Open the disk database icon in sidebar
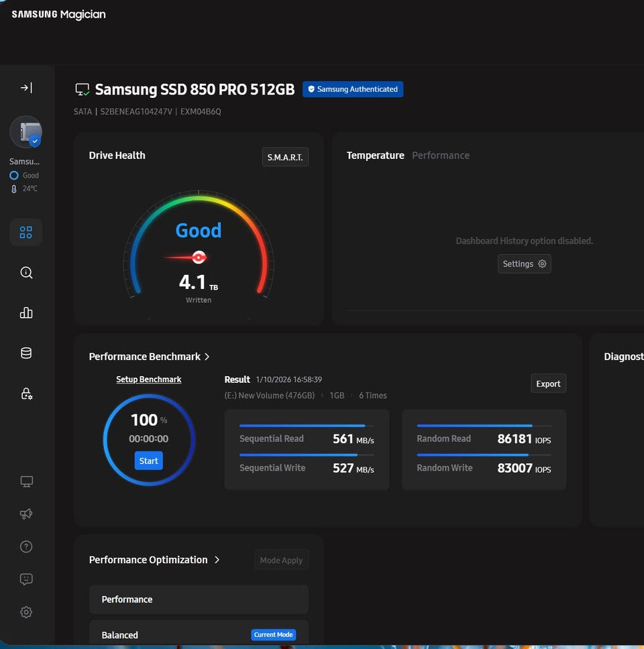Viewport: 644px width, 649px height. point(26,353)
